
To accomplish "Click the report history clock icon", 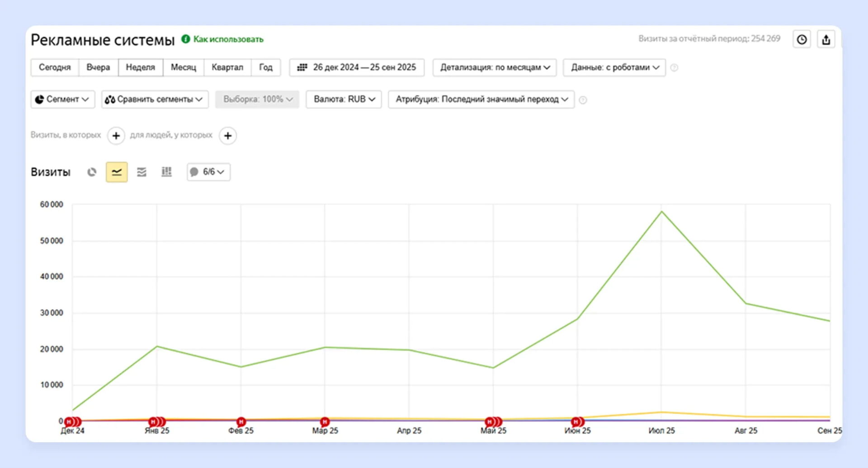I will [x=802, y=40].
